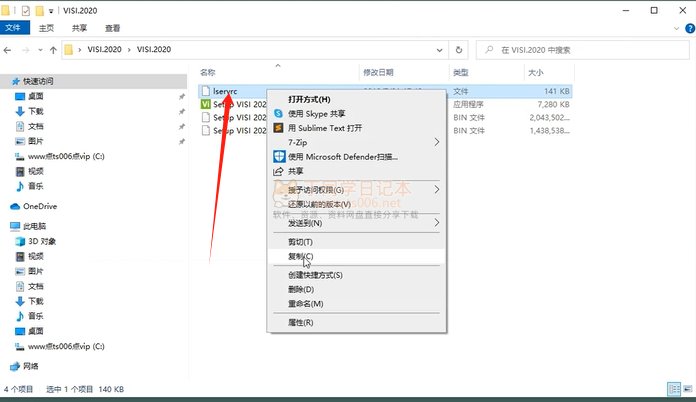
Task: Click the properties checkmark icon in title bar
Action: point(27,9)
